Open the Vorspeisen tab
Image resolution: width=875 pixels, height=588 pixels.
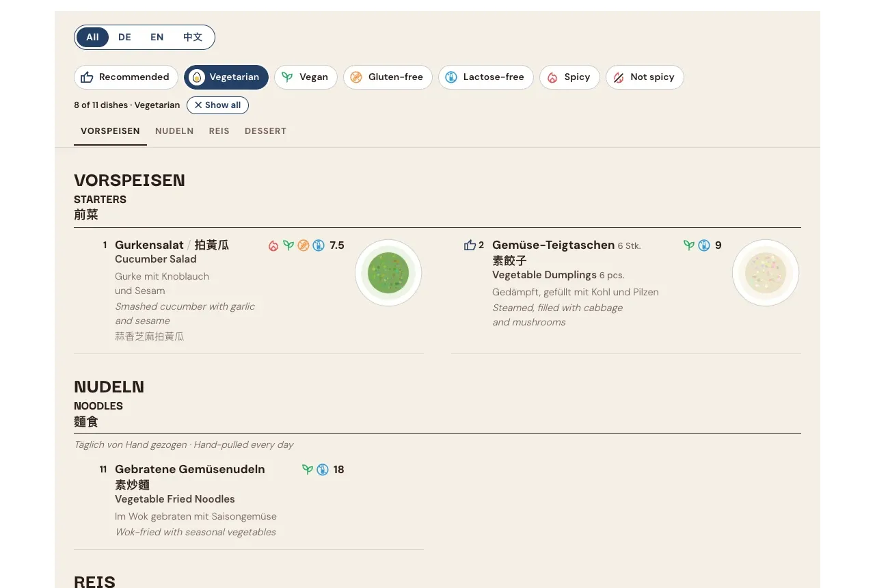[110, 131]
